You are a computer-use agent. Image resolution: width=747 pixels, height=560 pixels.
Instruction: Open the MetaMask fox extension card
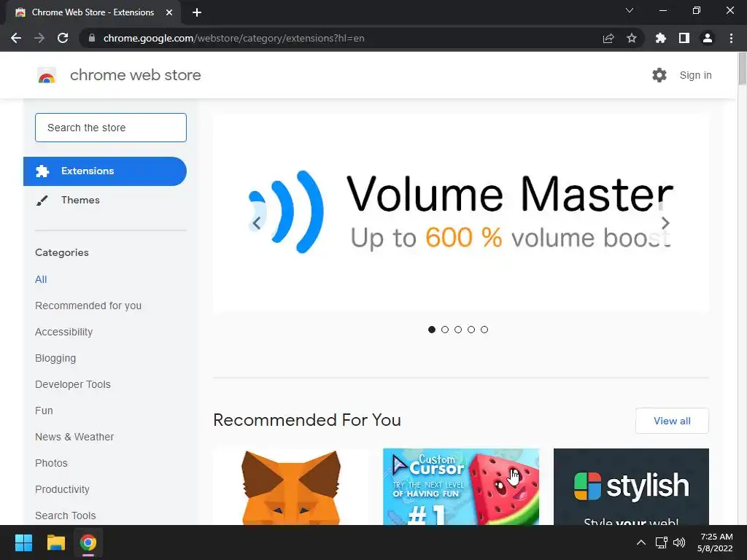pyautogui.click(x=291, y=486)
